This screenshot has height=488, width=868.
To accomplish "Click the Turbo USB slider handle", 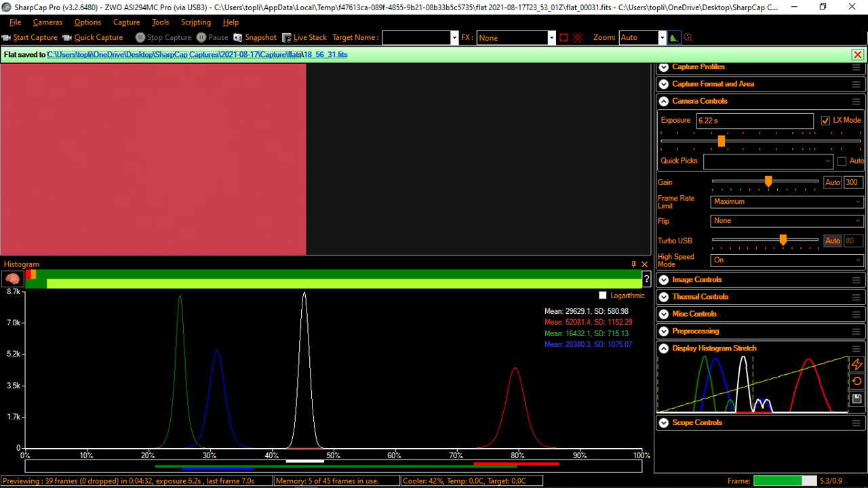I will (x=783, y=240).
